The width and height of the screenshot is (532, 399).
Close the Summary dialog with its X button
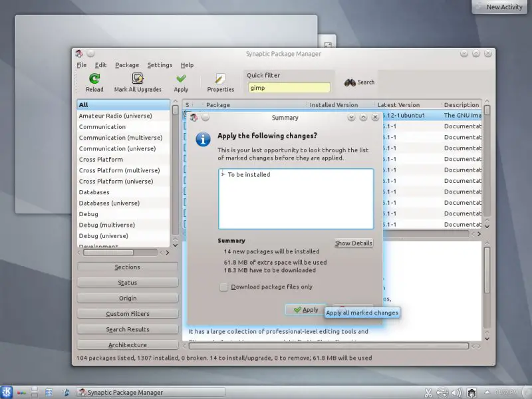(x=375, y=118)
